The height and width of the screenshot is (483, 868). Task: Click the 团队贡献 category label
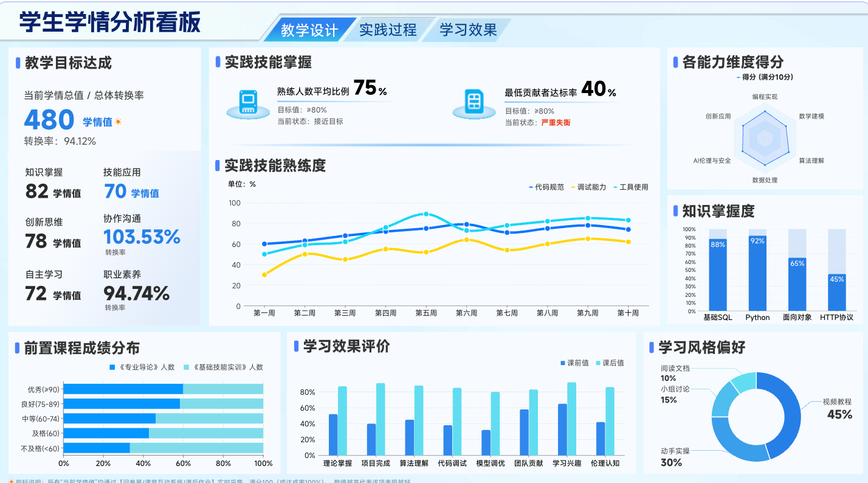click(529, 464)
